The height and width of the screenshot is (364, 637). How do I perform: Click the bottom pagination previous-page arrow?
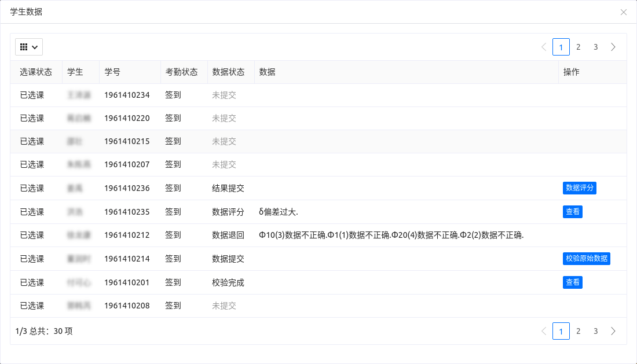(544, 331)
